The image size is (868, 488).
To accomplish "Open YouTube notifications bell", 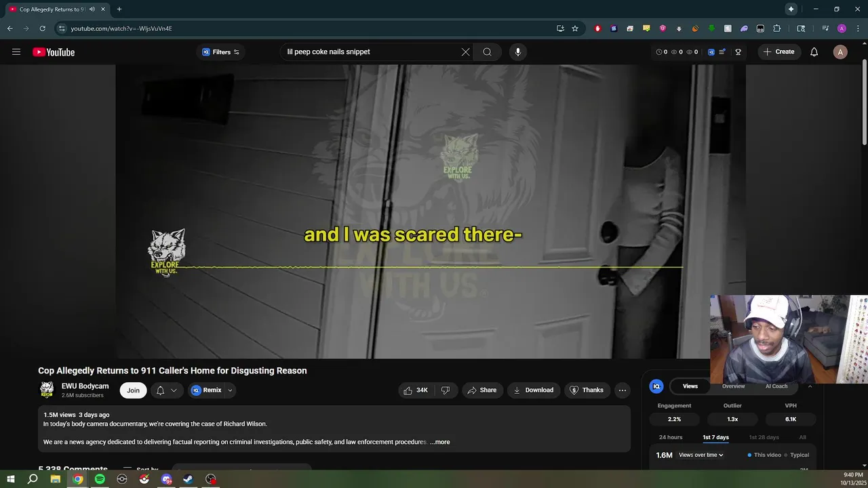I will pos(814,52).
